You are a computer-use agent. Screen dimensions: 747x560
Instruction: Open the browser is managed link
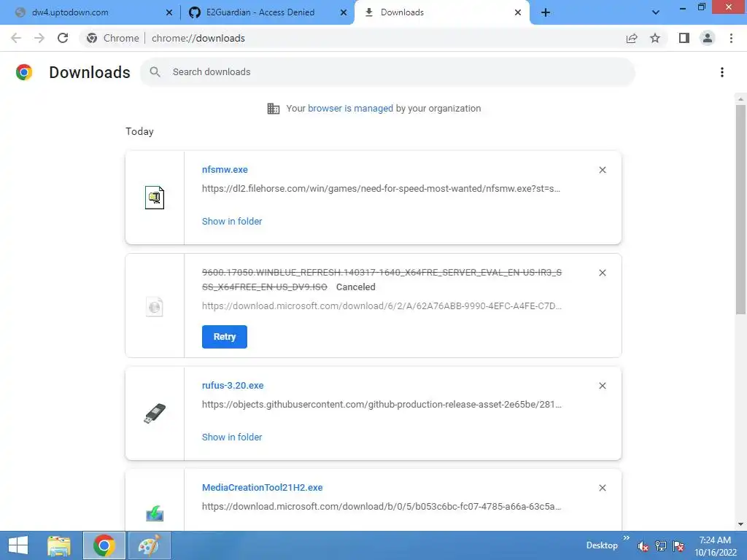[x=350, y=109]
